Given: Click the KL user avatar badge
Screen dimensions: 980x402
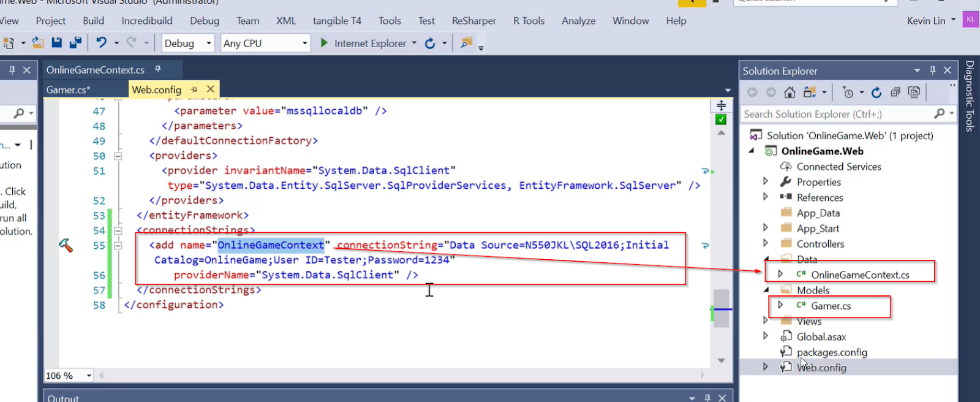Looking at the screenshot, I should (x=970, y=20).
